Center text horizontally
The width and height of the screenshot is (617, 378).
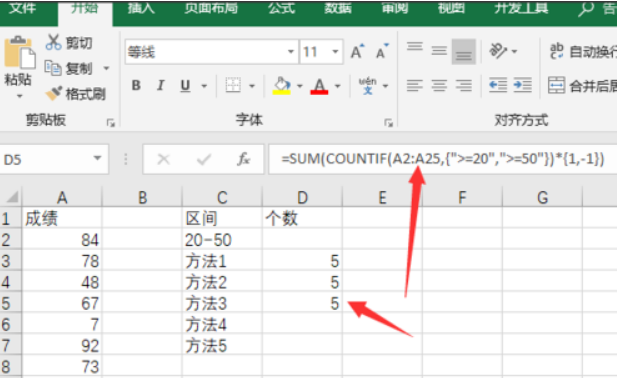(x=439, y=85)
